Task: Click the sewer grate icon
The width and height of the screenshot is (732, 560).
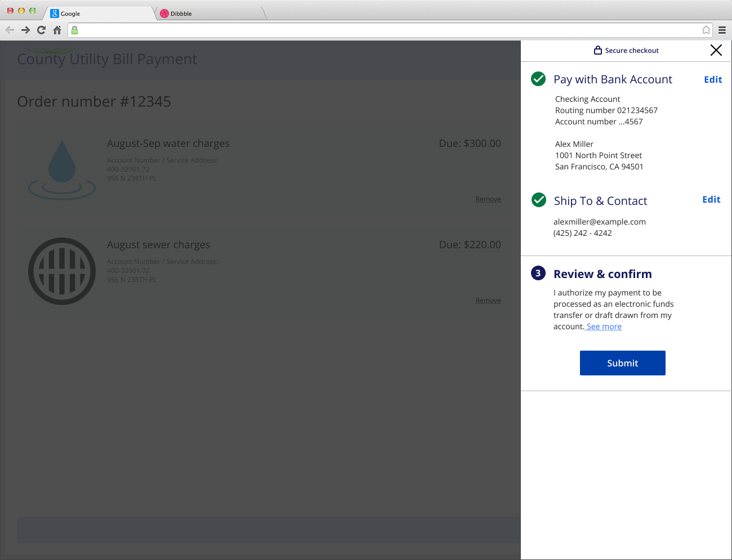Action: pos(62,271)
